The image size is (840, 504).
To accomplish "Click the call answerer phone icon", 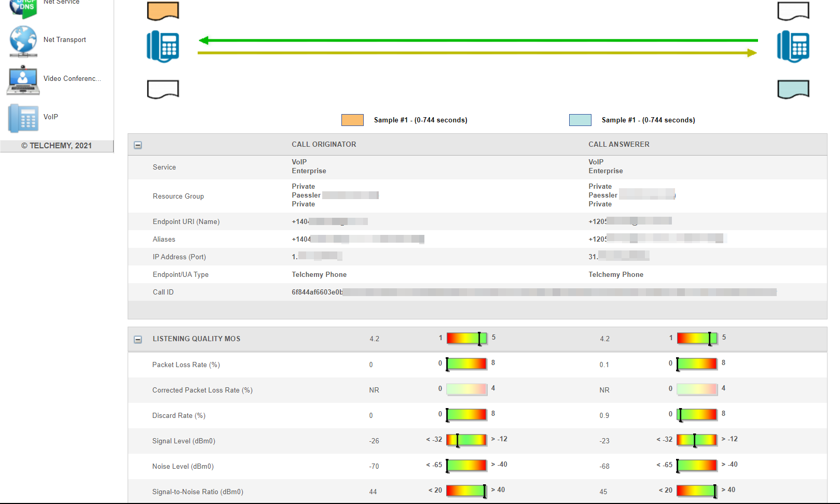I will (x=793, y=47).
